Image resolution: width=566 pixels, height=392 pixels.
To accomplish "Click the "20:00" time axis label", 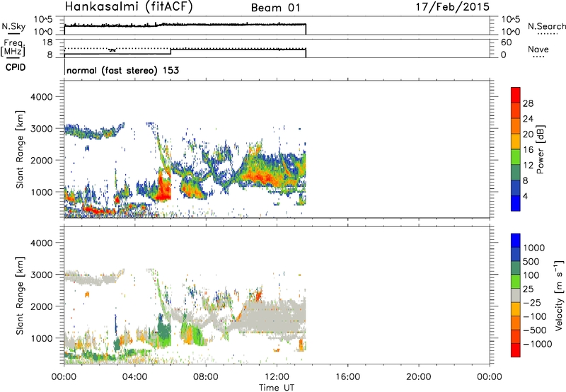I will (x=419, y=377).
